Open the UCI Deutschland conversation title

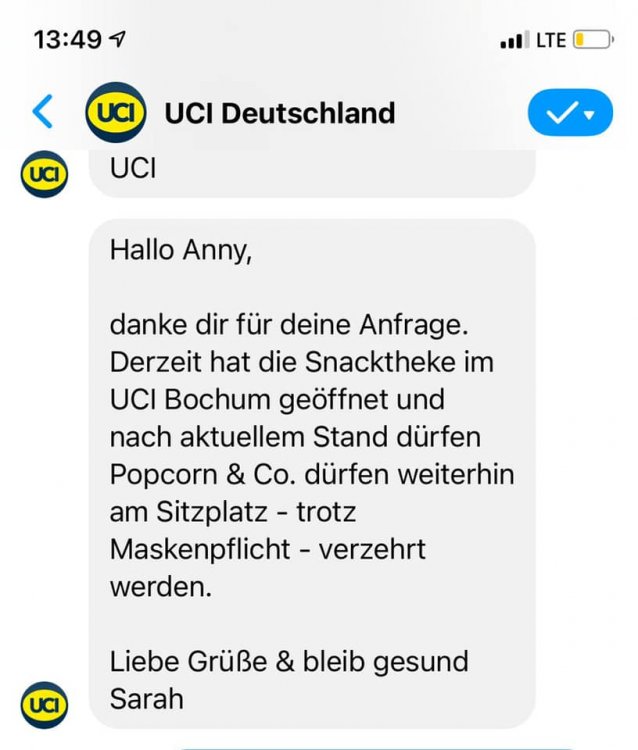(x=280, y=113)
